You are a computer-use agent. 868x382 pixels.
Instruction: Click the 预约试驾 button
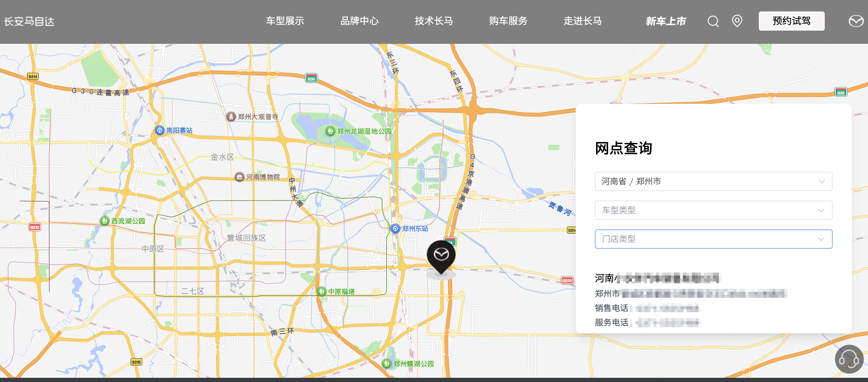tap(791, 21)
